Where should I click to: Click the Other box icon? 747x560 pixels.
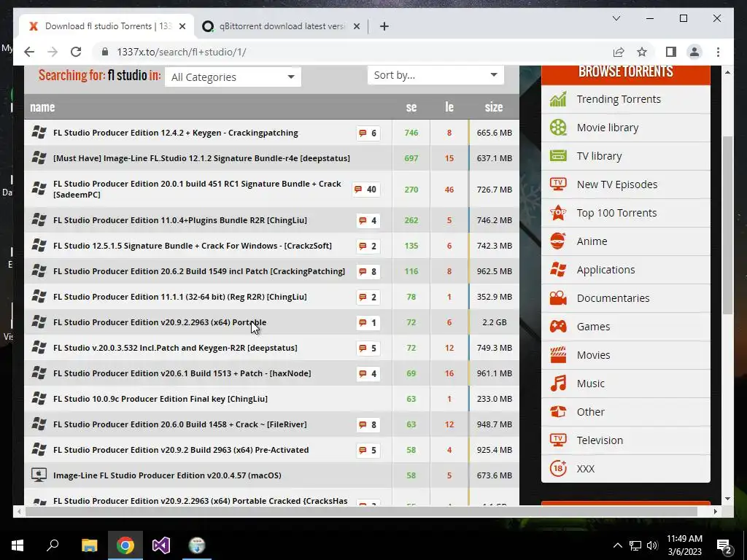pyautogui.click(x=558, y=411)
